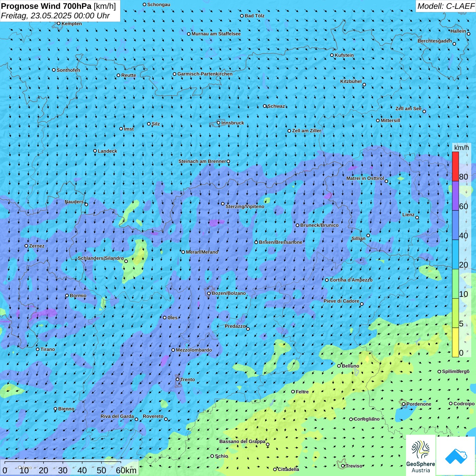Viewport: 476px width, 476px height.
Task: Click the 60km scale bar label
Action: pyautogui.click(x=126, y=470)
